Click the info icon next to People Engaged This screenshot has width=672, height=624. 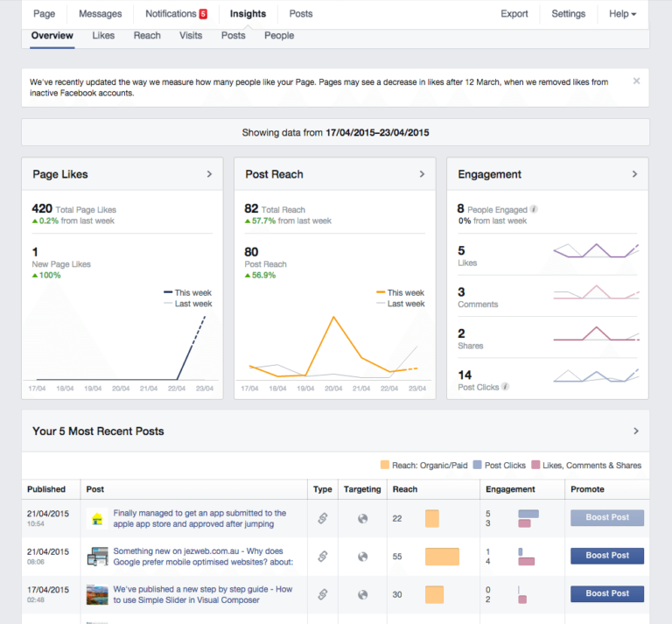534,209
